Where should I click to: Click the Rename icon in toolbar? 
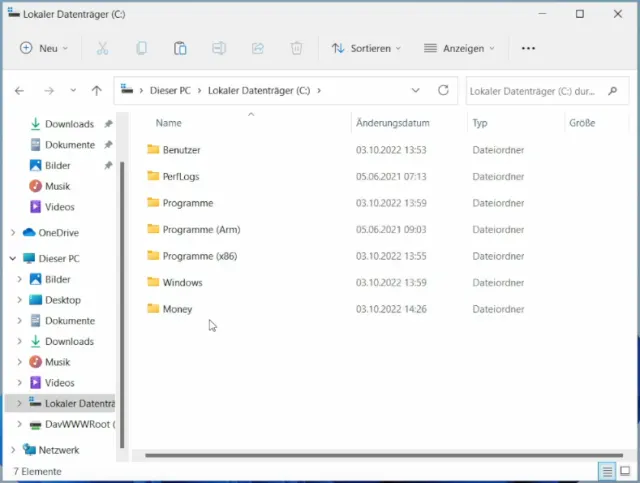(219, 48)
